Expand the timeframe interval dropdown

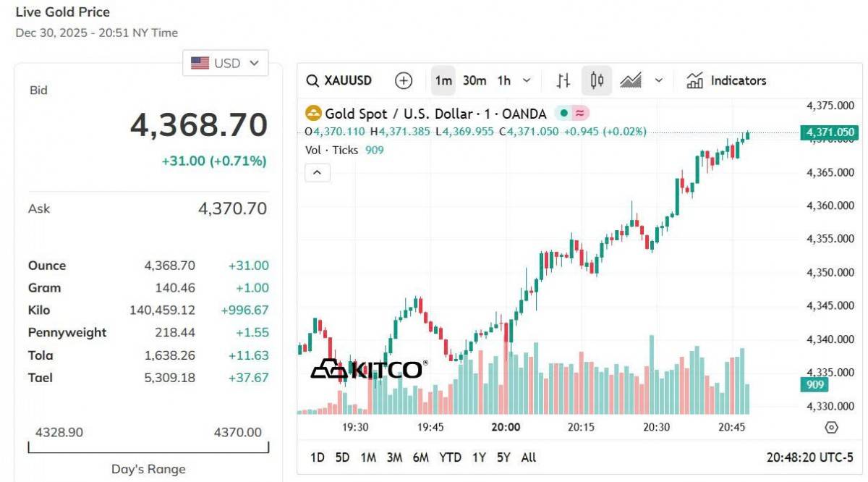point(527,80)
